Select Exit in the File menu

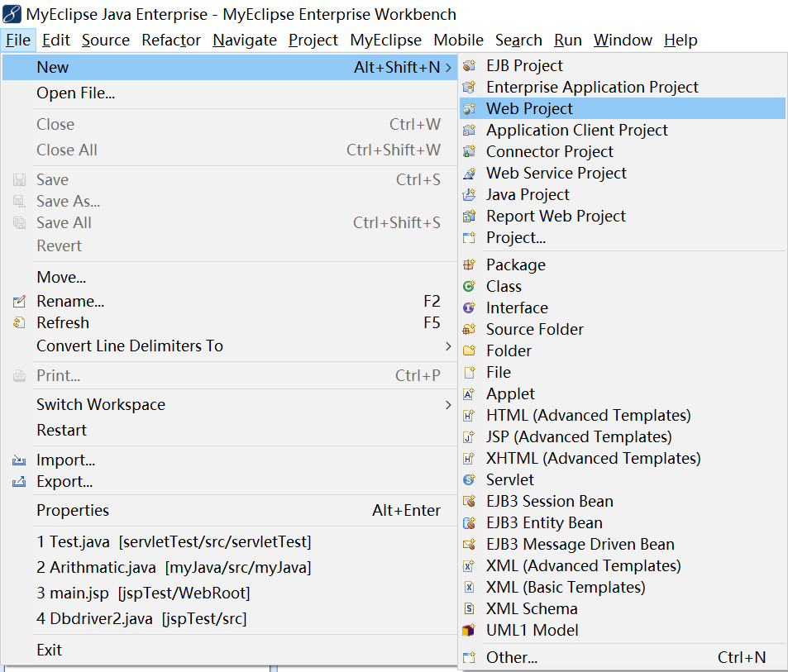point(229,650)
